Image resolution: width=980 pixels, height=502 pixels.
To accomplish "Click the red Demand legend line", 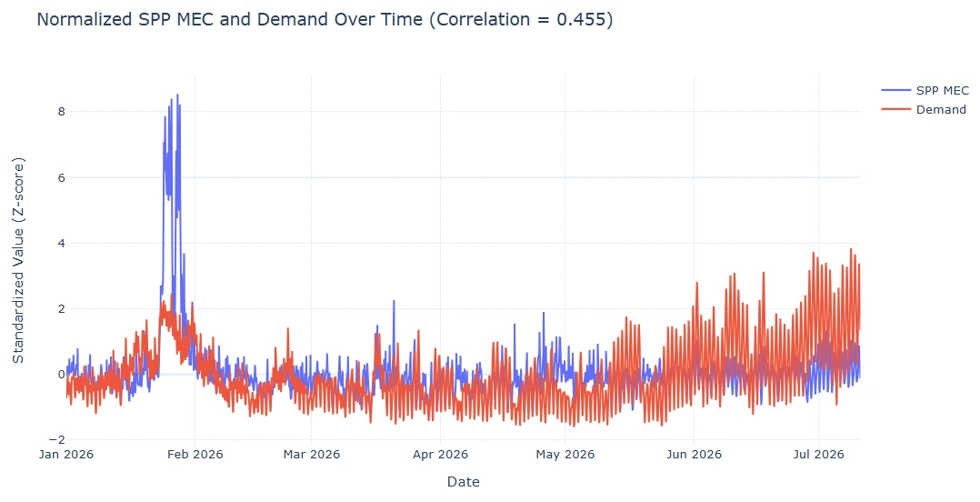I will click(x=895, y=110).
